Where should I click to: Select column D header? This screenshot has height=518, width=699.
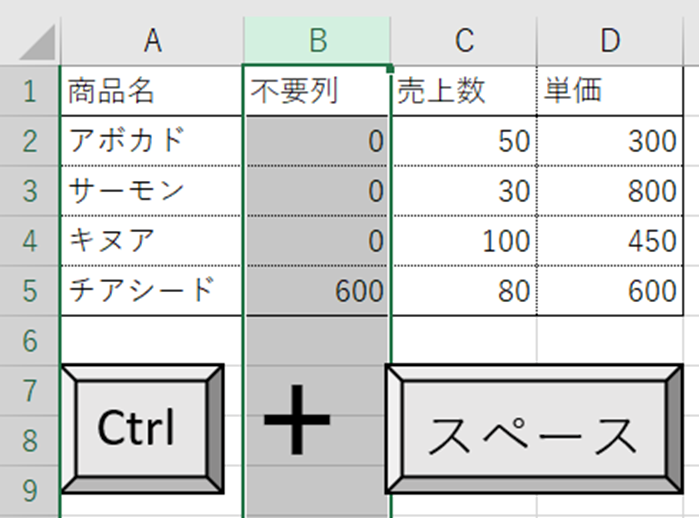pos(610,41)
